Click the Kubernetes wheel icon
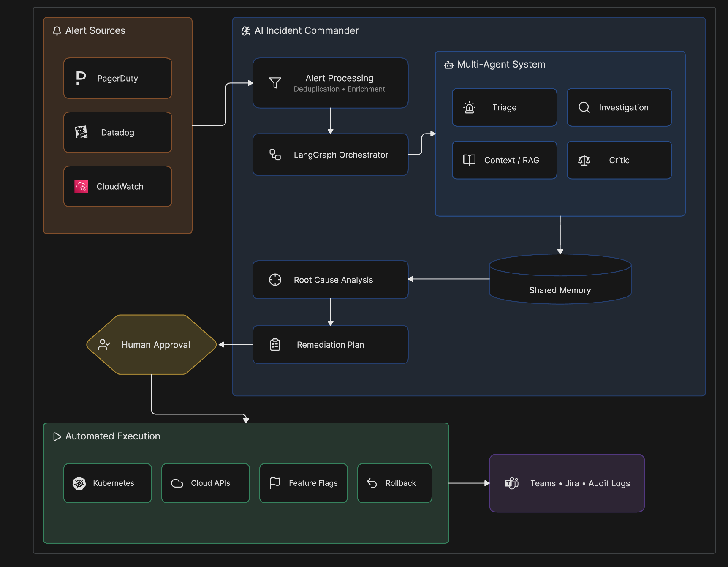Viewport: 728px width, 567px height. click(79, 483)
